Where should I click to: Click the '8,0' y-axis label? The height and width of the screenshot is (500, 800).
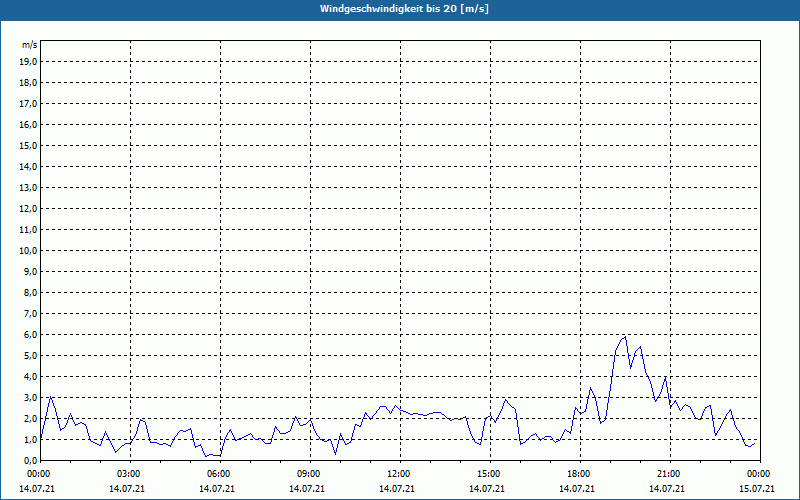30,292
